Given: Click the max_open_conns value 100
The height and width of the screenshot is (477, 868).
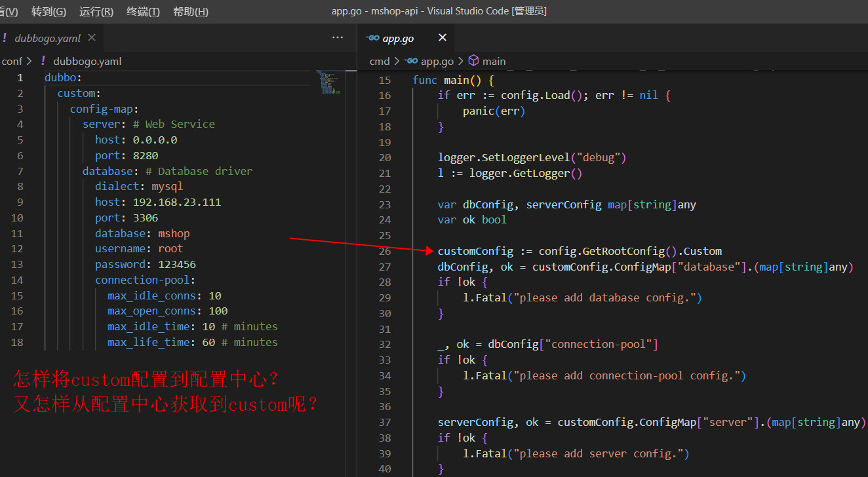Looking at the screenshot, I should click(x=218, y=311).
